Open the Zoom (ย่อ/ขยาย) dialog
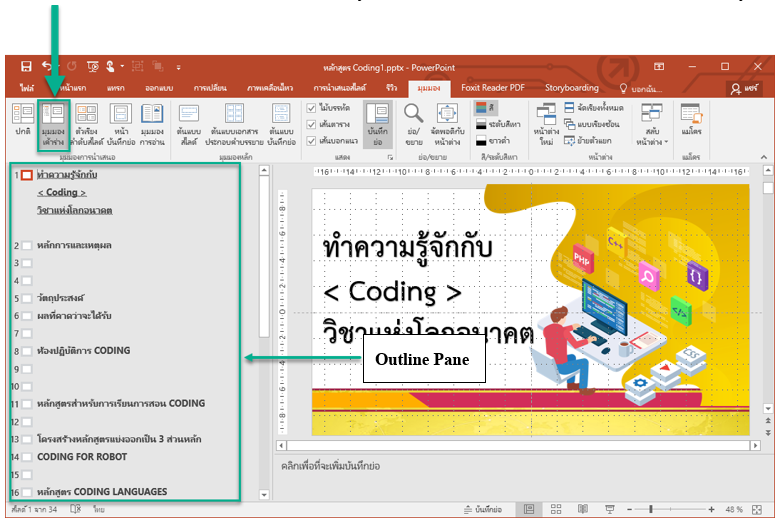This screenshot has width=781, height=522. click(413, 125)
